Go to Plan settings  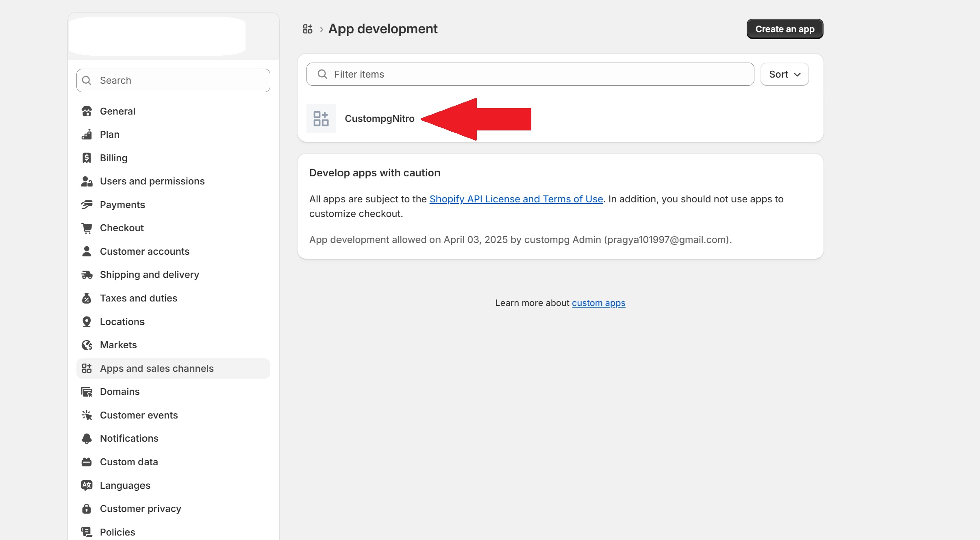(173, 134)
